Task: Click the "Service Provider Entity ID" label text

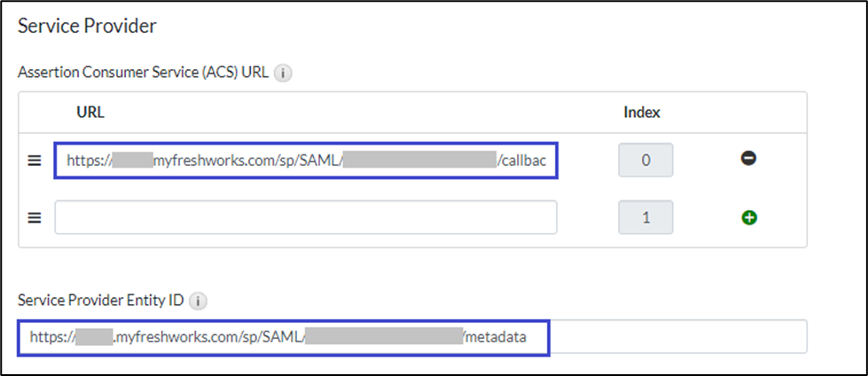Action: coord(100,301)
